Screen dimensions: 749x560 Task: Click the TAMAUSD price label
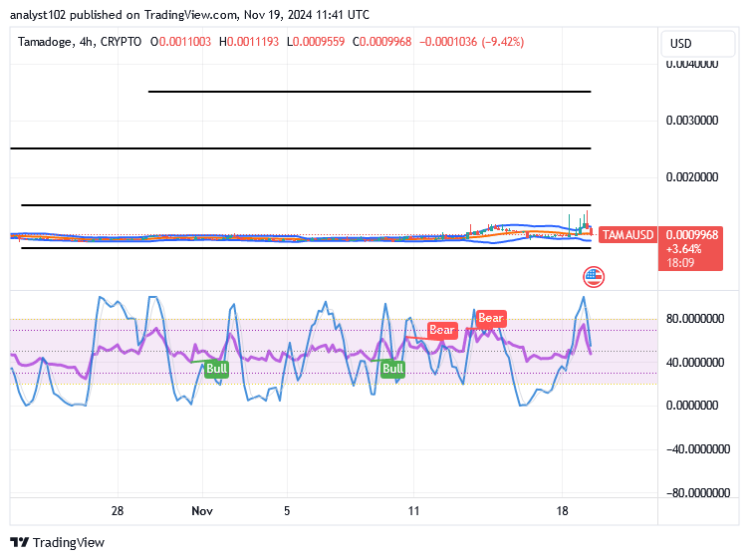(627, 234)
